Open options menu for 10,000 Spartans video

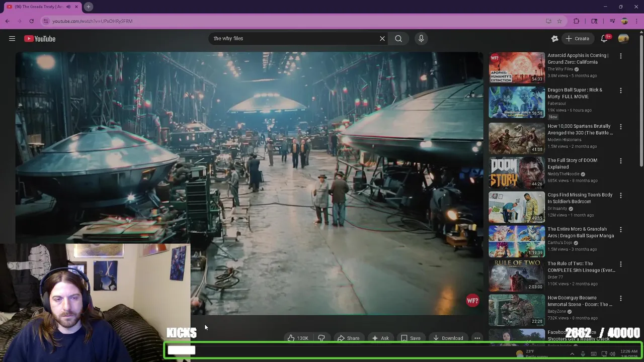(x=620, y=127)
